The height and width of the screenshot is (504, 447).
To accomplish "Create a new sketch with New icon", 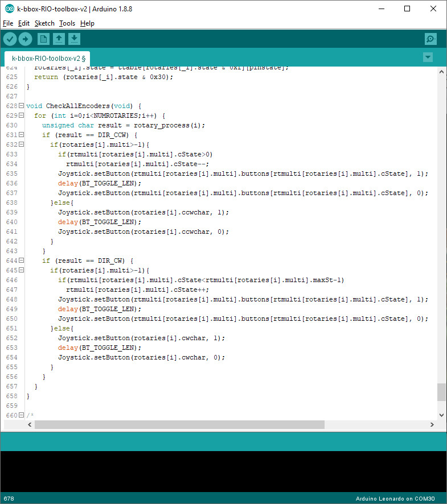I will tap(43, 39).
